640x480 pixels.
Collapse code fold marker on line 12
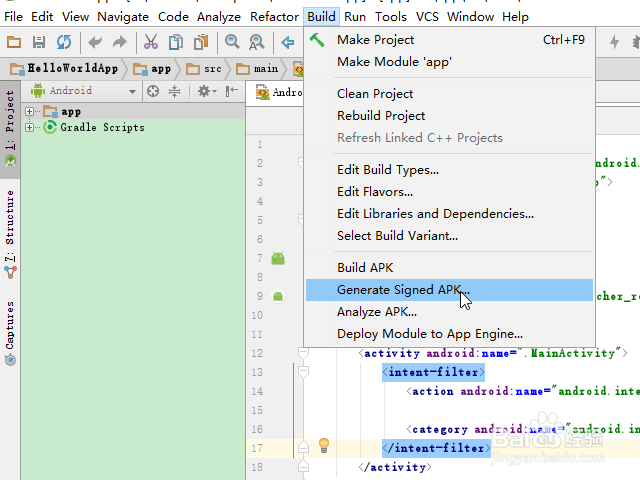(303, 353)
